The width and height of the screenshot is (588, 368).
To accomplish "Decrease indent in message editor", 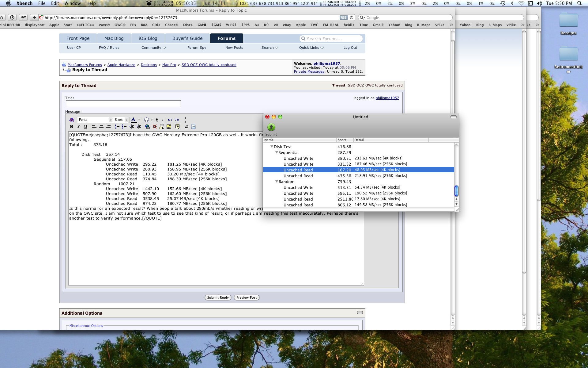I will click(132, 127).
